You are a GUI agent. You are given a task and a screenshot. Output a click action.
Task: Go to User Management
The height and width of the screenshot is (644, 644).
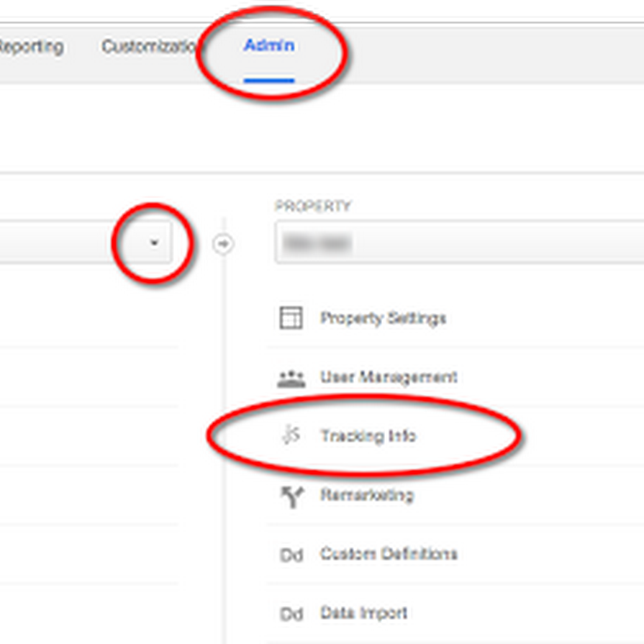(389, 377)
